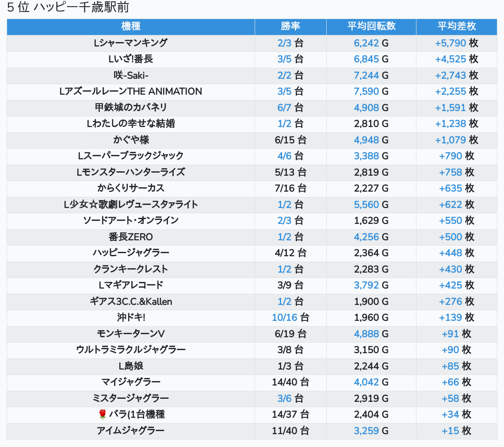504x447 pixels.
Task: Click the 平均差枚 column header
Action: point(456,27)
